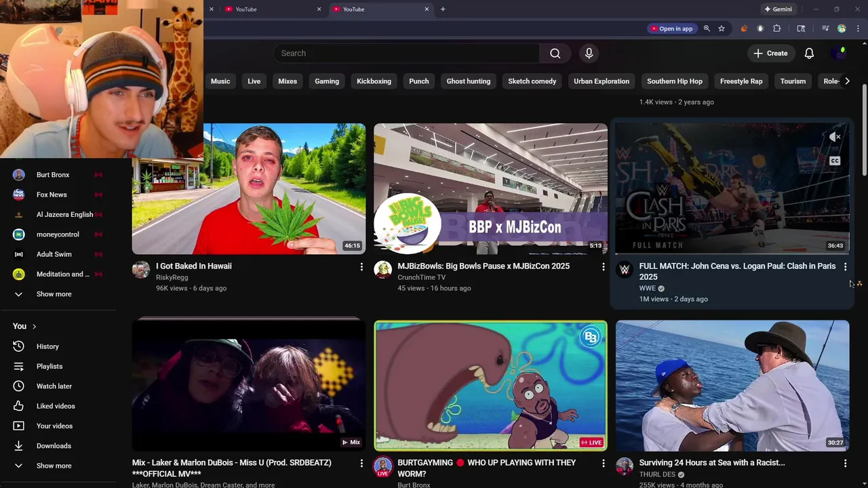This screenshot has width=868, height=488.
Task: Click the Chrome profile avatar
Action: pos(842,28)
